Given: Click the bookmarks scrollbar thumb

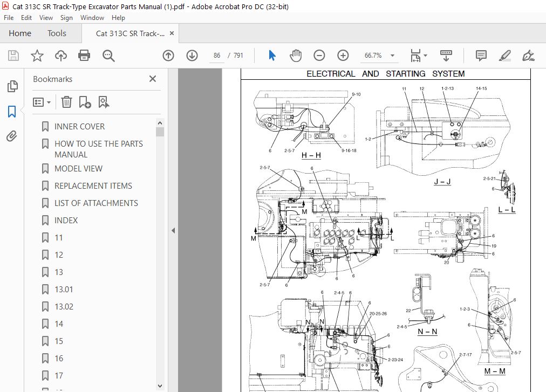Looking at the screenshot, I should click(160, 132).
